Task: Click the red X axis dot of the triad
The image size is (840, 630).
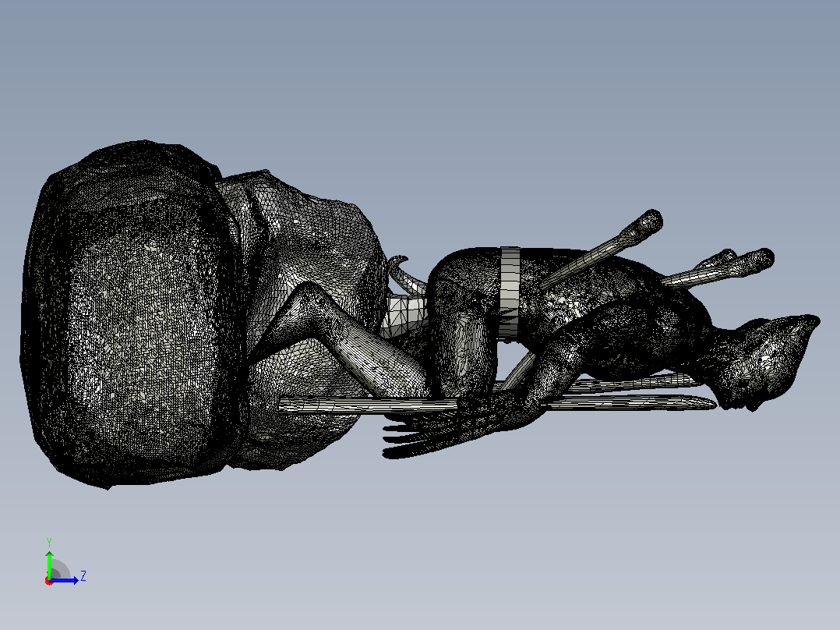Action: (49, 581)
